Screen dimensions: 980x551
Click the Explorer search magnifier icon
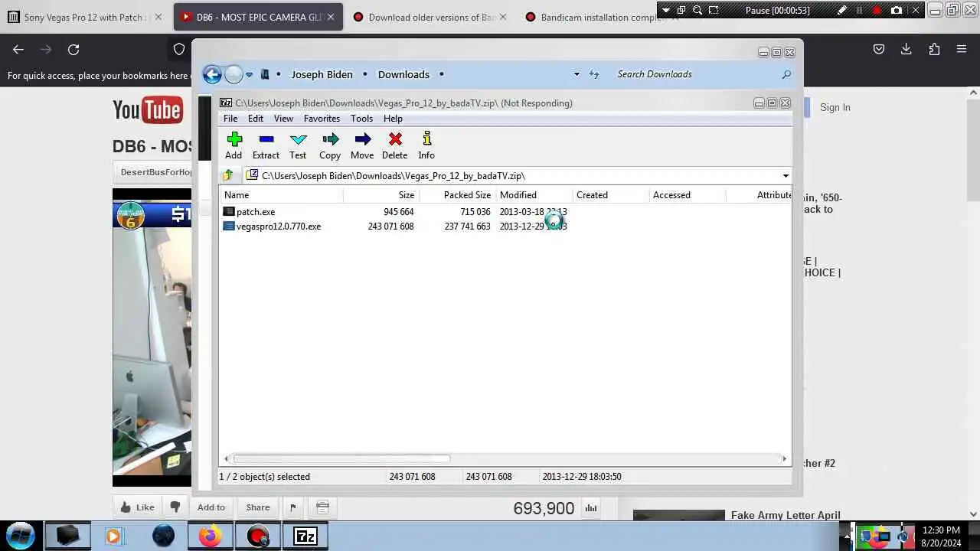tap(786, 74)
